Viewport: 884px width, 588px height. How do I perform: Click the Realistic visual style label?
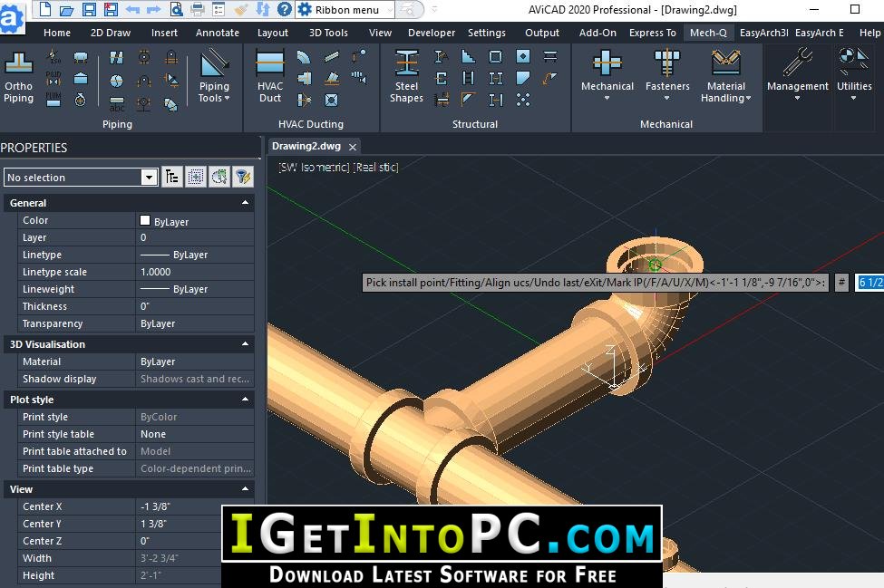(376, 168)
